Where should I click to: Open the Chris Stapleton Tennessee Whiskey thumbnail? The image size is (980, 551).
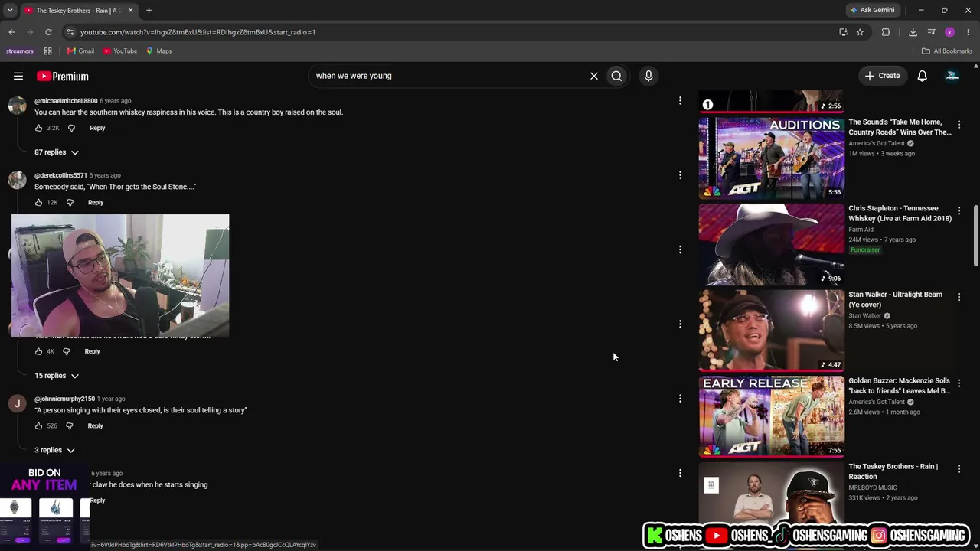(x=771, y=244)
